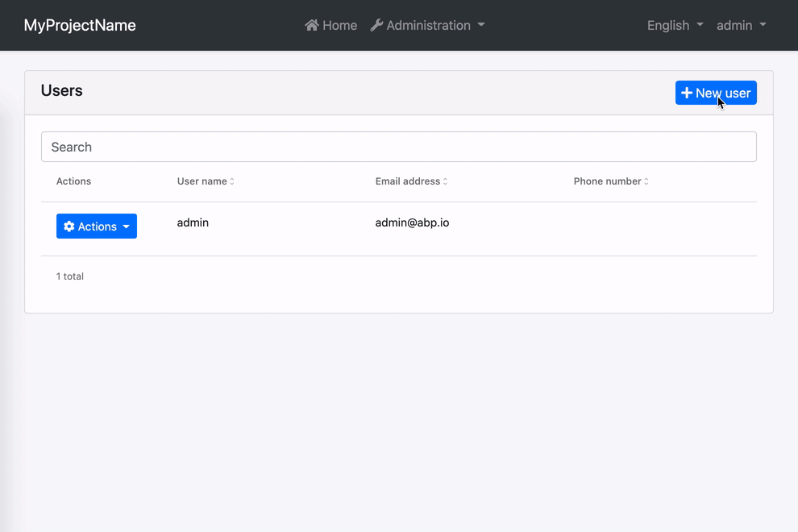Open the English language dropdown
The width and height of the screenshot is (798, 532).
coord(674,25)
